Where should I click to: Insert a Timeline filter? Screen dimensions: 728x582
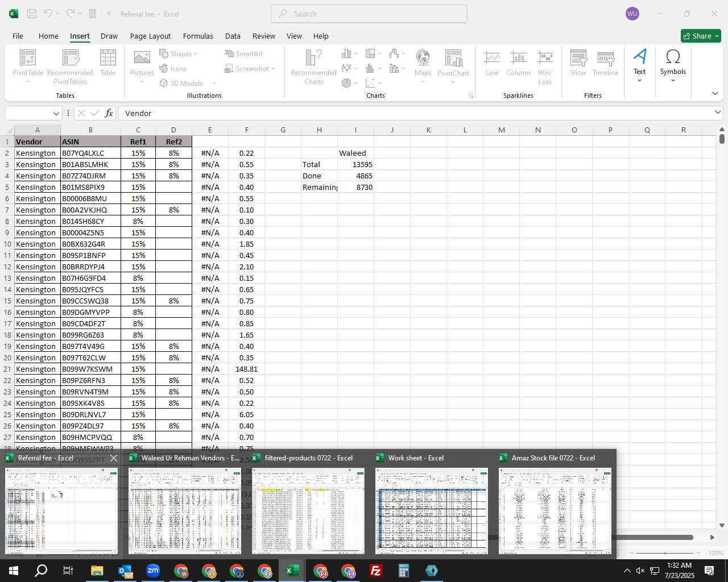(x=605, y=63)
